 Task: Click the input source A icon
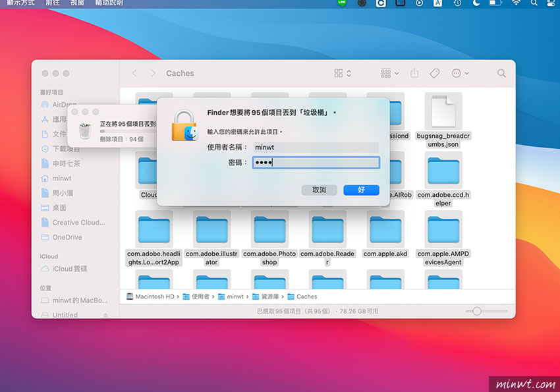click(437, 3)
